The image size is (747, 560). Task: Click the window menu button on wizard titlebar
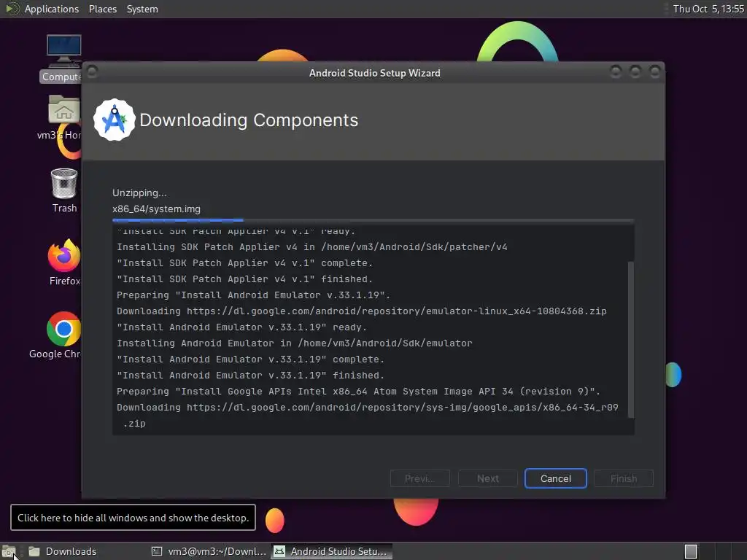pos(93,72)
